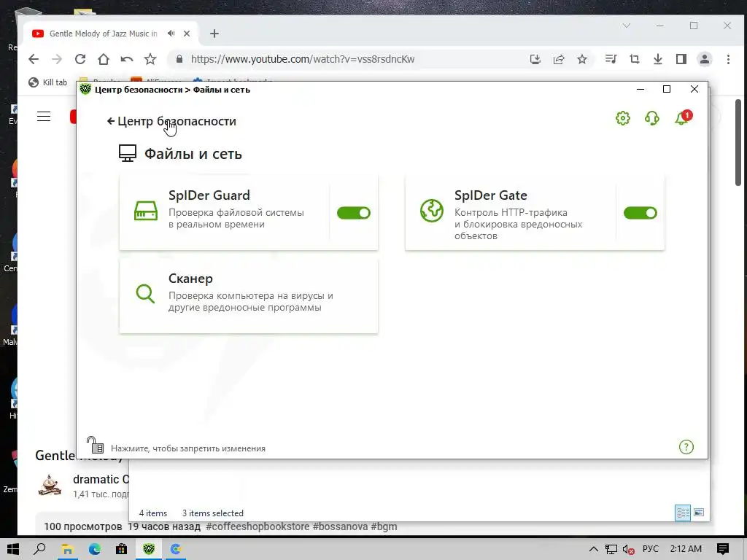The width and height of the screenshot is (747, 560).
Task: Click 'Нажмите, чтобы запретить изменения' text
Action: [x=188, y=448]
